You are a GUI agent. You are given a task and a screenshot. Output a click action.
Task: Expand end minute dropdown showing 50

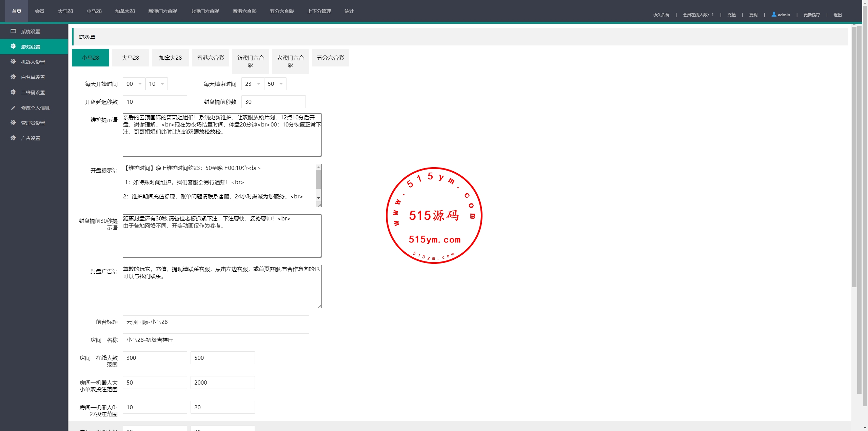pos(275,84)
